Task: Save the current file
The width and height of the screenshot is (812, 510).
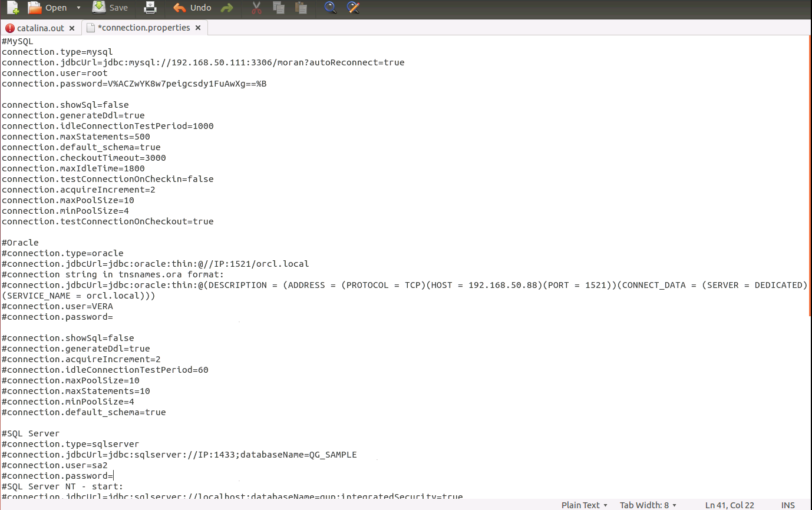Action: tap(110, 8)
